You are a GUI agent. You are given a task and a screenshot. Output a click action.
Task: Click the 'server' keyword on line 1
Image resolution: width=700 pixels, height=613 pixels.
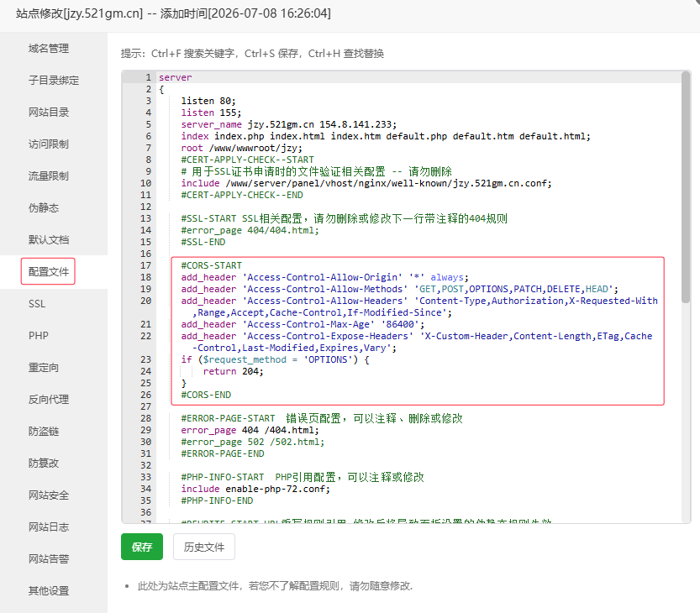click(175, 77)
